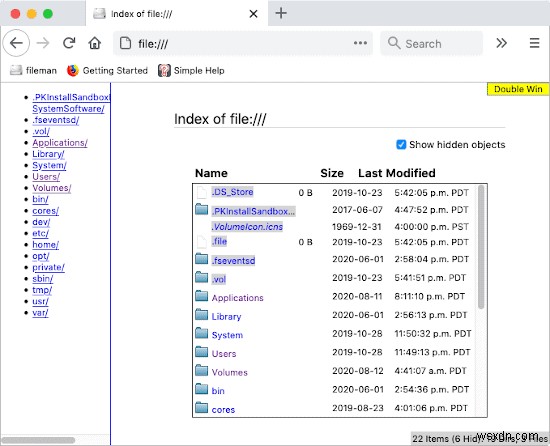Open a new tab with the plus button
The height and width of the screenshot is (446, 550).
[281, 13]
